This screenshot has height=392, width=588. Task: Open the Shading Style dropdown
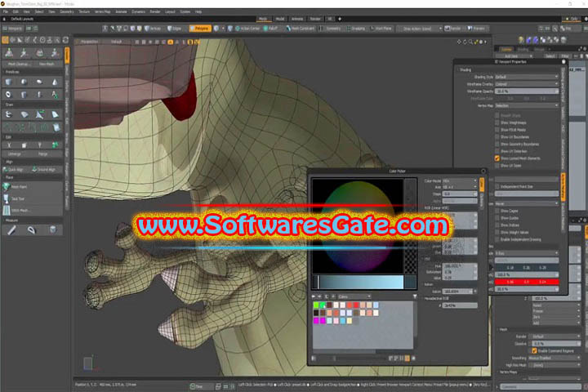527,77
